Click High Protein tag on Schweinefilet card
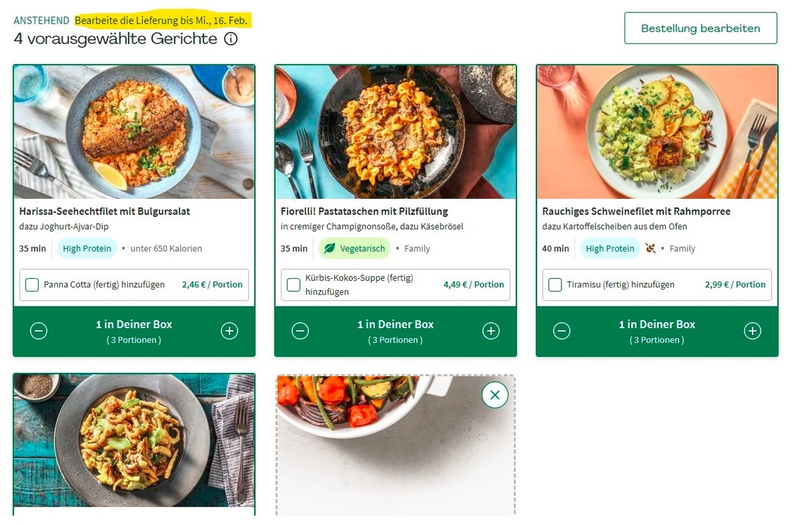The image size is (812, 525). 610,248
